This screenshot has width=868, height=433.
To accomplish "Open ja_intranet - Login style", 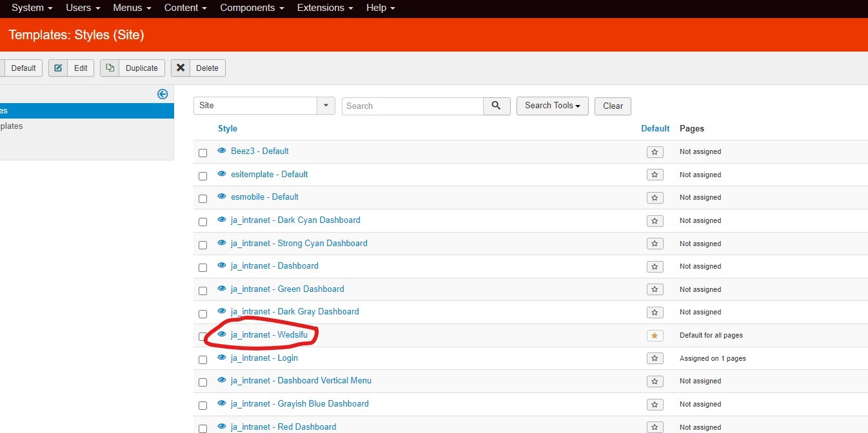I will pos(264,358).
